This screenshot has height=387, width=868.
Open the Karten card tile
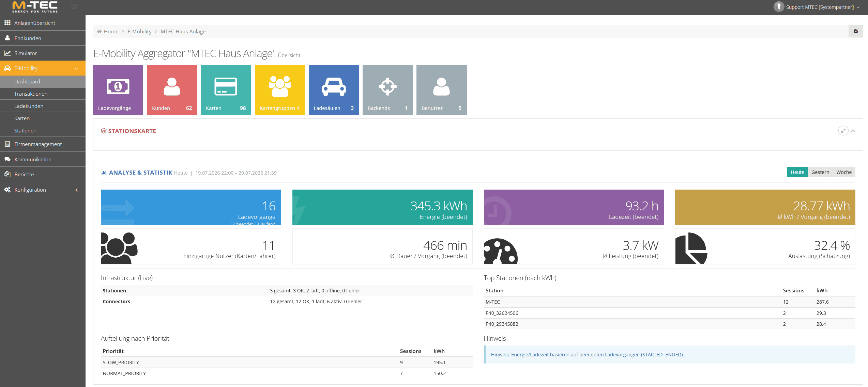(x=226, y=90)
